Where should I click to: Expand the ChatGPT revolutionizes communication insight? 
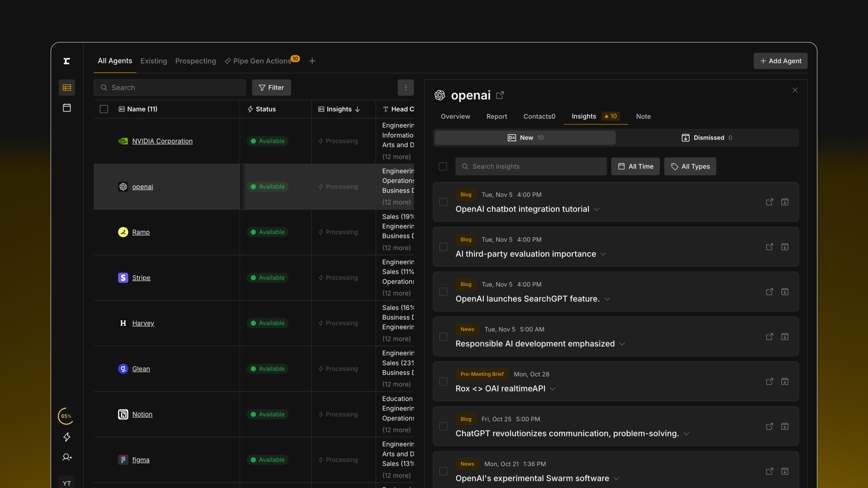[686, 434]
